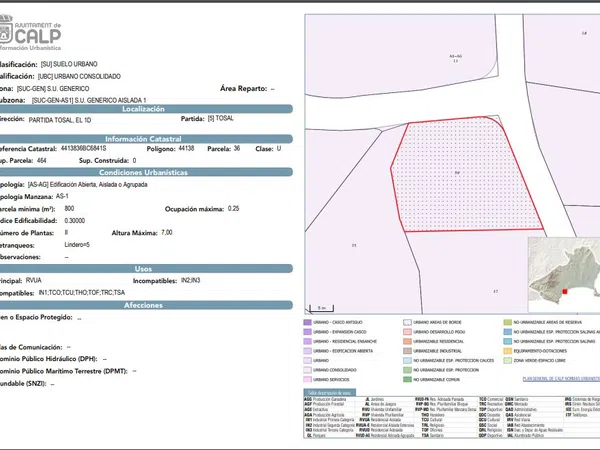Select the Urbanizable Industrial legend swatch
This screenshot has width=600, height=450.
[x=408, y=352]
